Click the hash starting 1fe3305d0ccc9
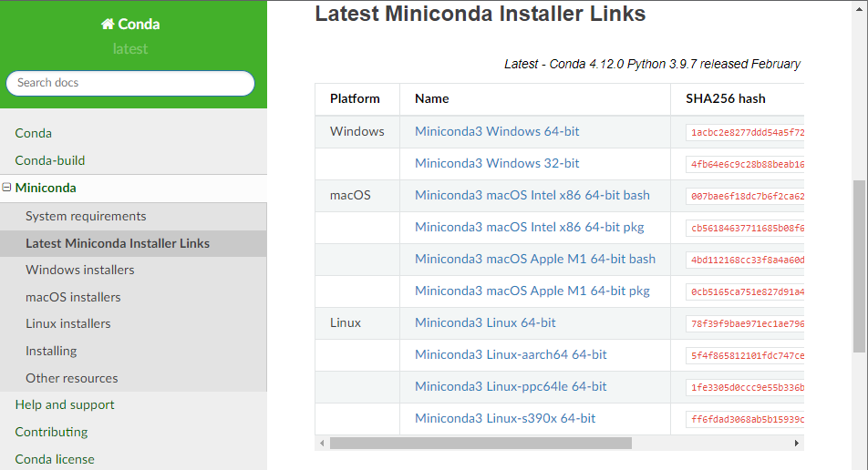Image resolution: width=868 pixels, height=470 pixels. tap(746, 388)
